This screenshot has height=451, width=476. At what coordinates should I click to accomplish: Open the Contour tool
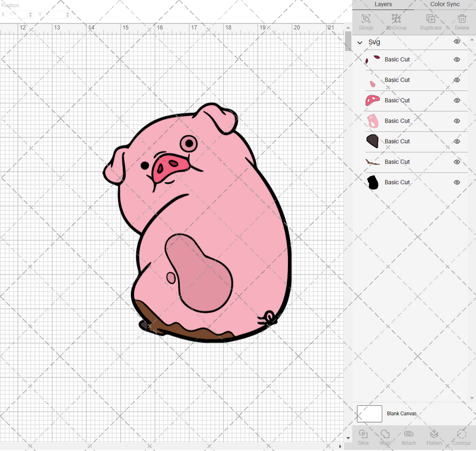460,437
